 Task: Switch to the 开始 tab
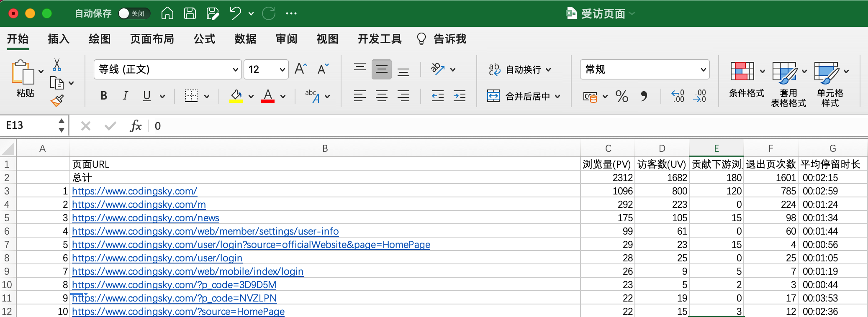pyautogui.click(x=18, y=39)
